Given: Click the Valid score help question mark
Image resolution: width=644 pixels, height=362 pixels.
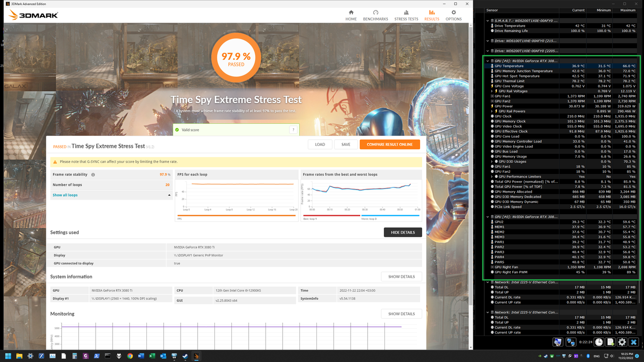Looking at the screenshot, I should coord(293,130).
